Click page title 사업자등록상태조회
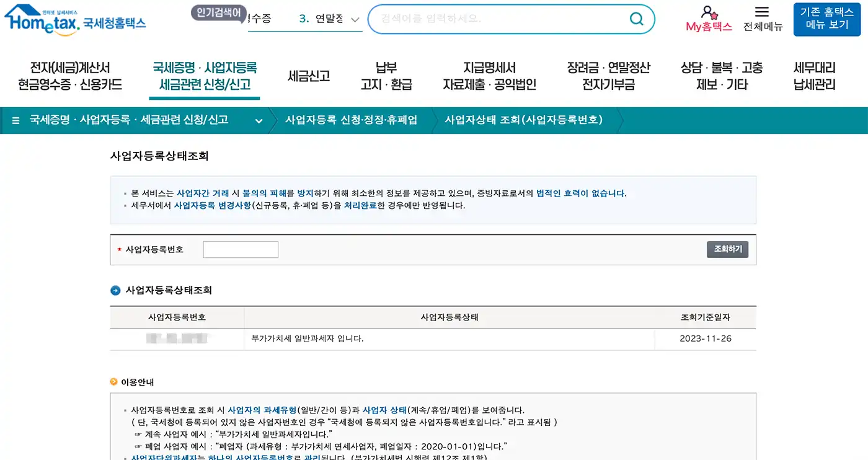868x460 pixels. pos(159,156)
